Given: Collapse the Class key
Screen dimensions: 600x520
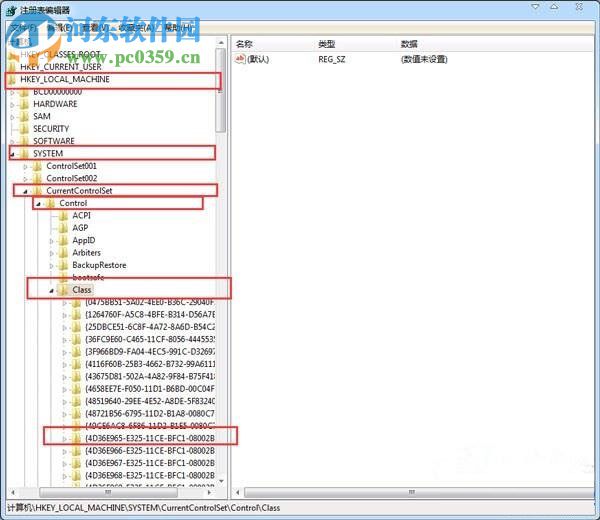Looking at the screenshot, I should coord(51,291).
